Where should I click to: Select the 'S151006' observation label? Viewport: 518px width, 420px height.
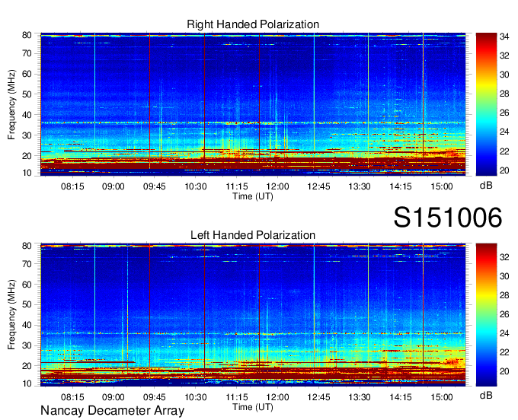pyautogui.click(x=448, y=218)
